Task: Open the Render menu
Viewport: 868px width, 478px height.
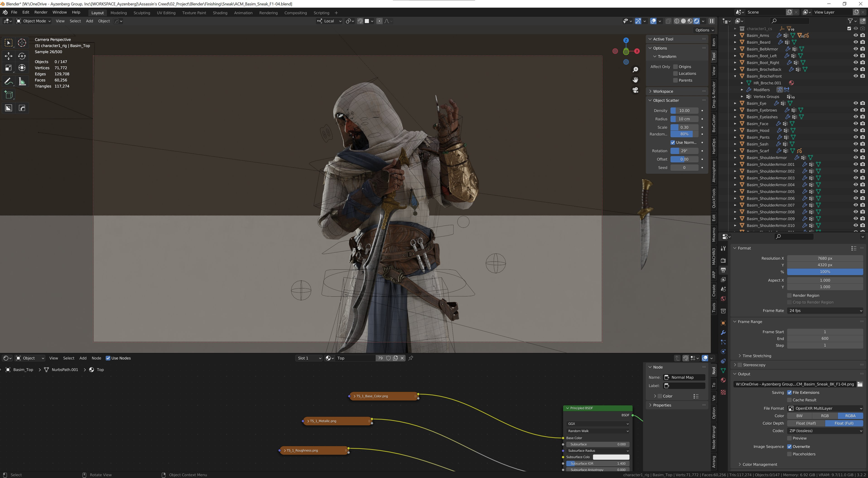Action: click(41, 12)
